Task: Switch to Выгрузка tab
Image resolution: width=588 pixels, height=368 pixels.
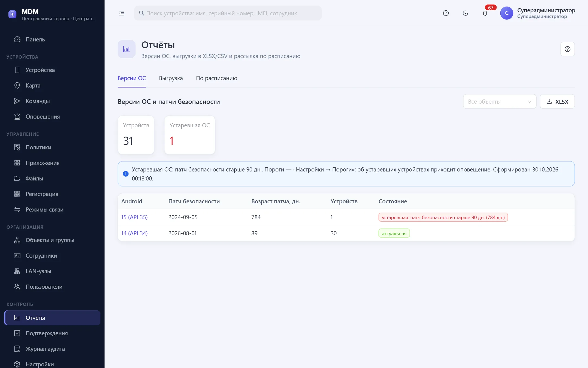Action: point(171,78)
